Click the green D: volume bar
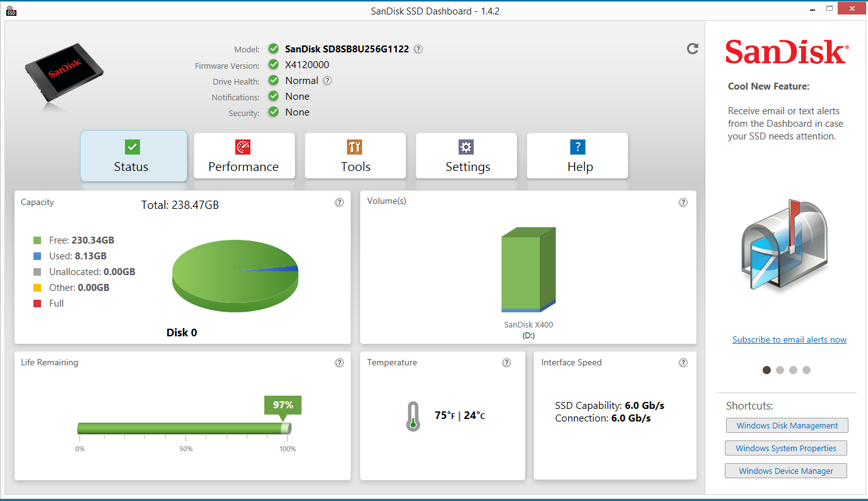 click(529, 270)
